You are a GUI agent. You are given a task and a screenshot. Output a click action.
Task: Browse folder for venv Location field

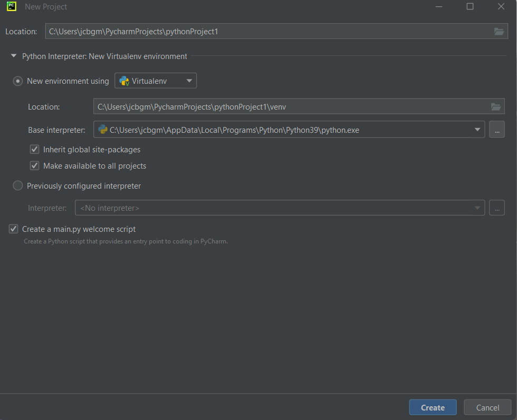point(496,107)
